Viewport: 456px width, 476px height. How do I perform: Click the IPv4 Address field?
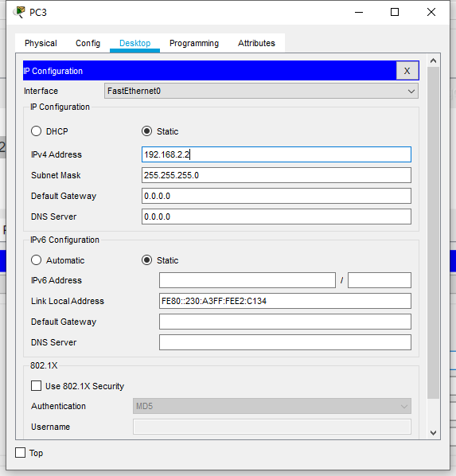276,154
